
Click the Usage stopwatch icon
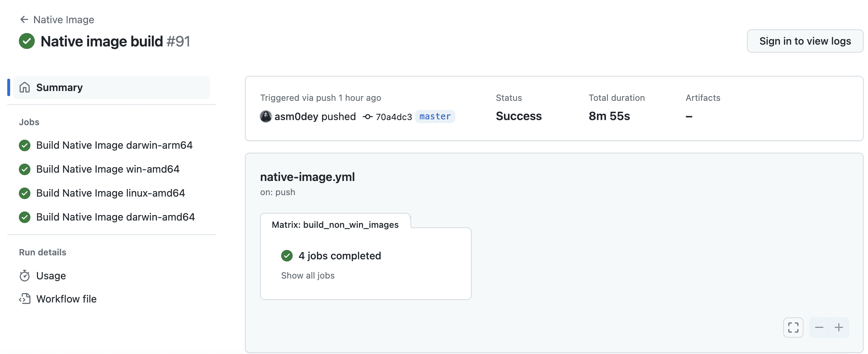[x=24, y=276]
